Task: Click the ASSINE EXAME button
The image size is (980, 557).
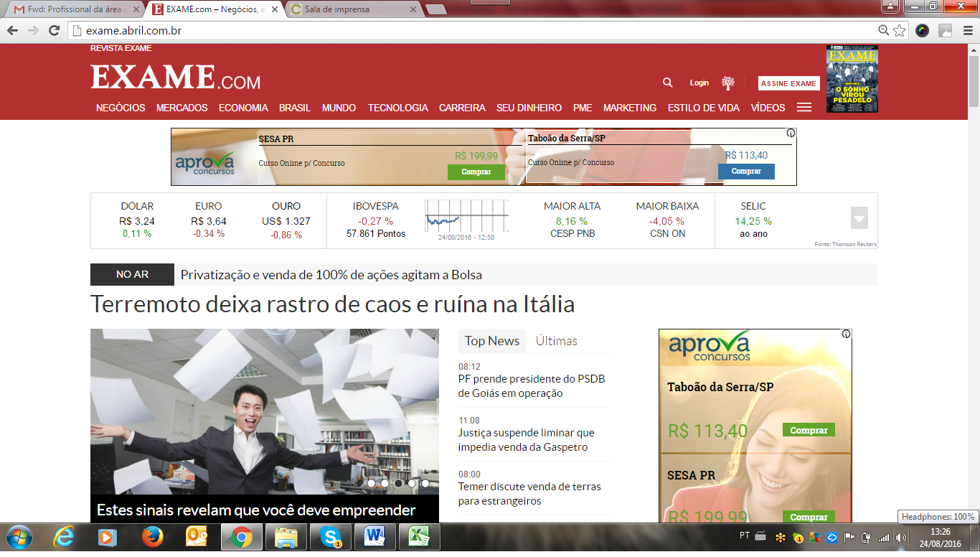Action: 788,83
